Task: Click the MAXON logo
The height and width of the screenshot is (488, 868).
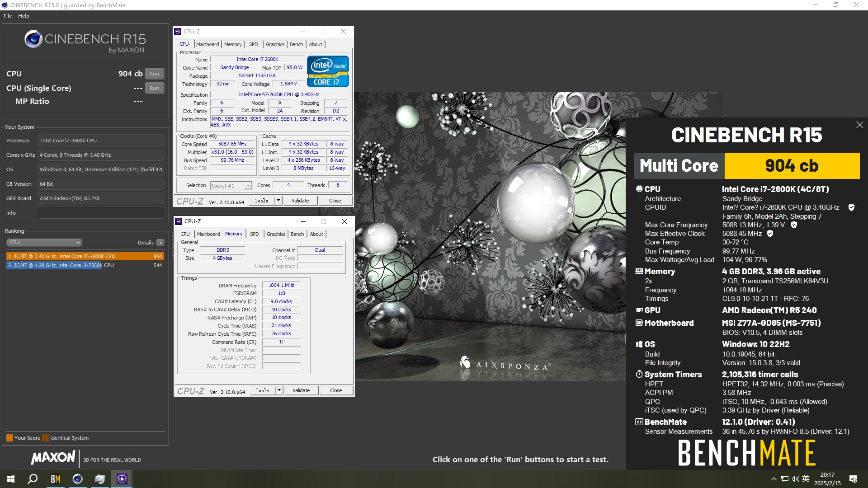Action: 53,458
